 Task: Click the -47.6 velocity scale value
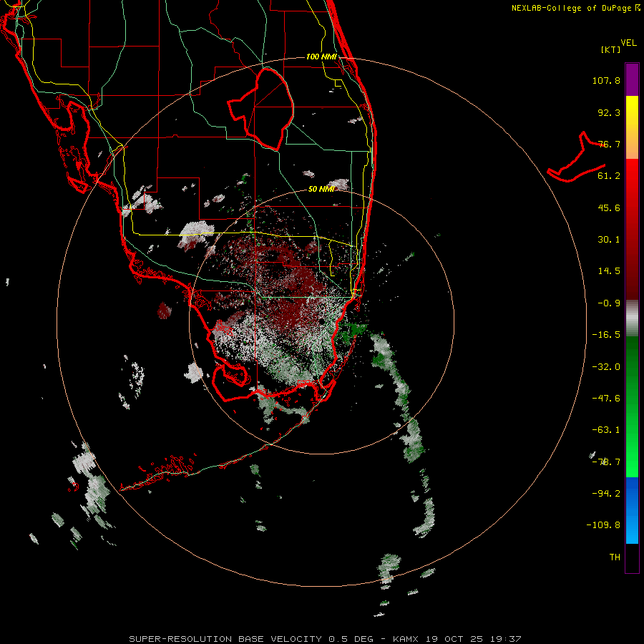(606, 399)
